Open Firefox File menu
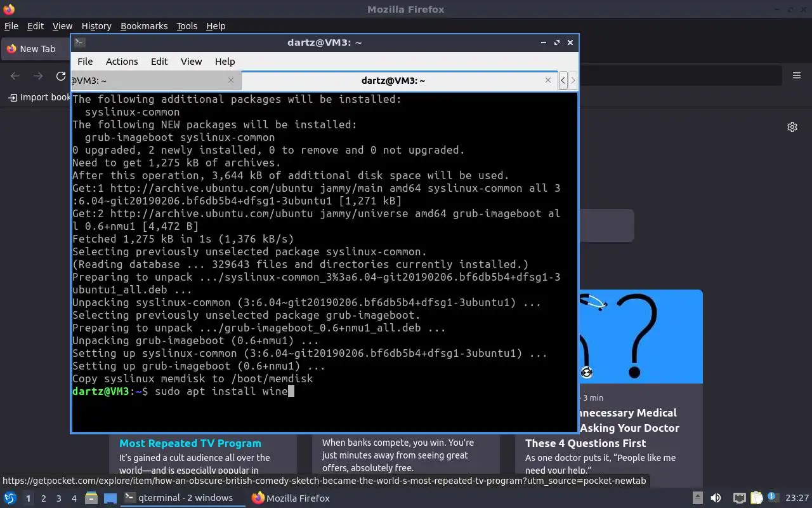Screen dimensions: 812x508 (x=11, y=26)
